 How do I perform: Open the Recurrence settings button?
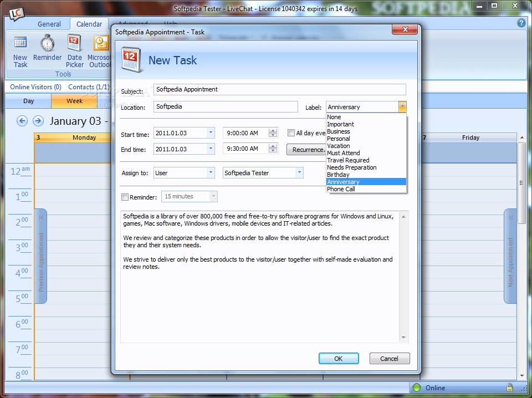coord(306,149)
